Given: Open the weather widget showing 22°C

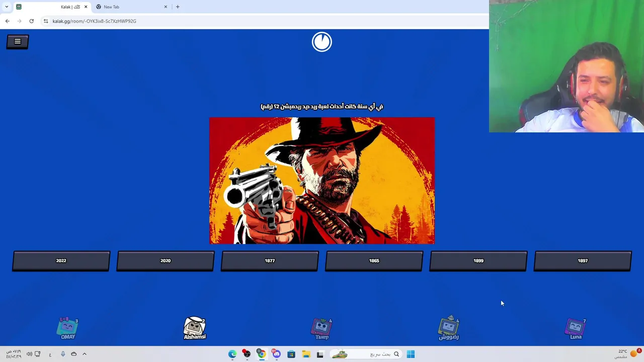Looking at the screenshot, I should 627,354.
